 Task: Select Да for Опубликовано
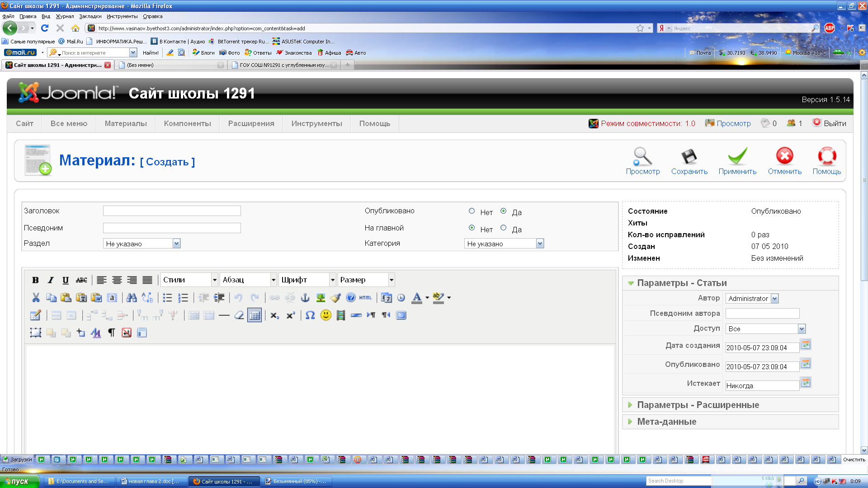[x=503, y=211]
